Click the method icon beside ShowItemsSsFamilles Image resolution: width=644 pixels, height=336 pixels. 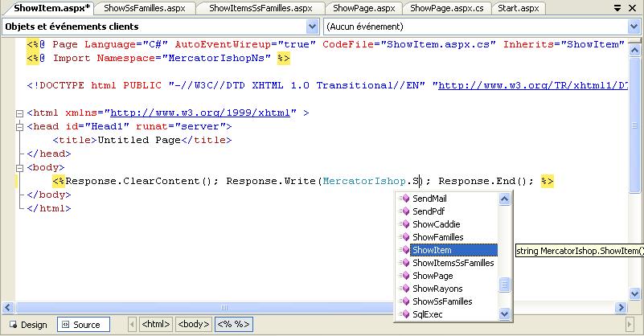click(404, 263)
